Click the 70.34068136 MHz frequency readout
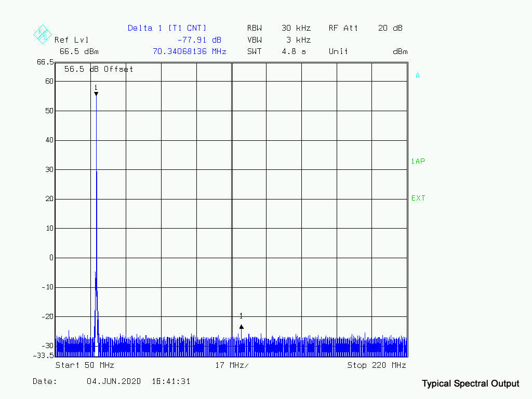This screenshot has width=532, height=399. point(189,51)
